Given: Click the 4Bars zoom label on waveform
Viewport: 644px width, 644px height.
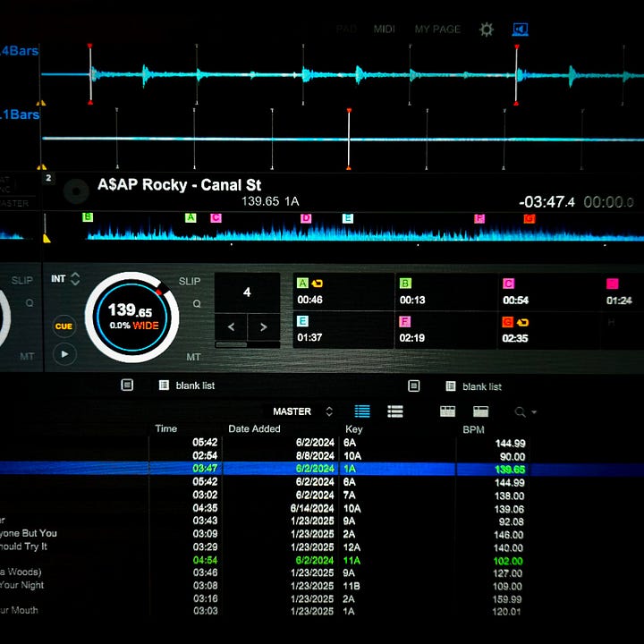Looking at the screenshot, I should tap(20, 51).
